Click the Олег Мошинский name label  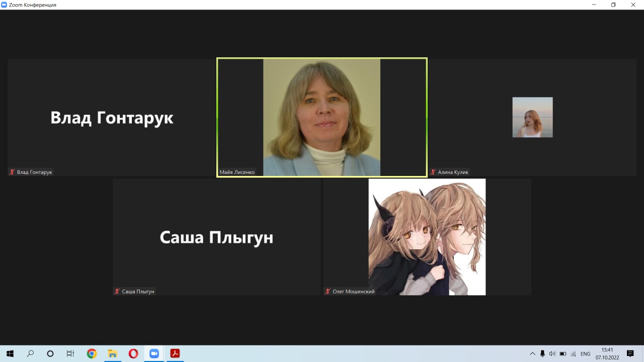[354, 291]
